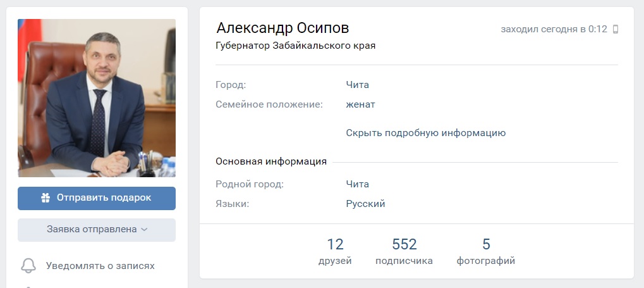The height and width of the screenshot is (288, 644).
Task: Send a gift with Отправить подарок button
Action: (97, 198)
